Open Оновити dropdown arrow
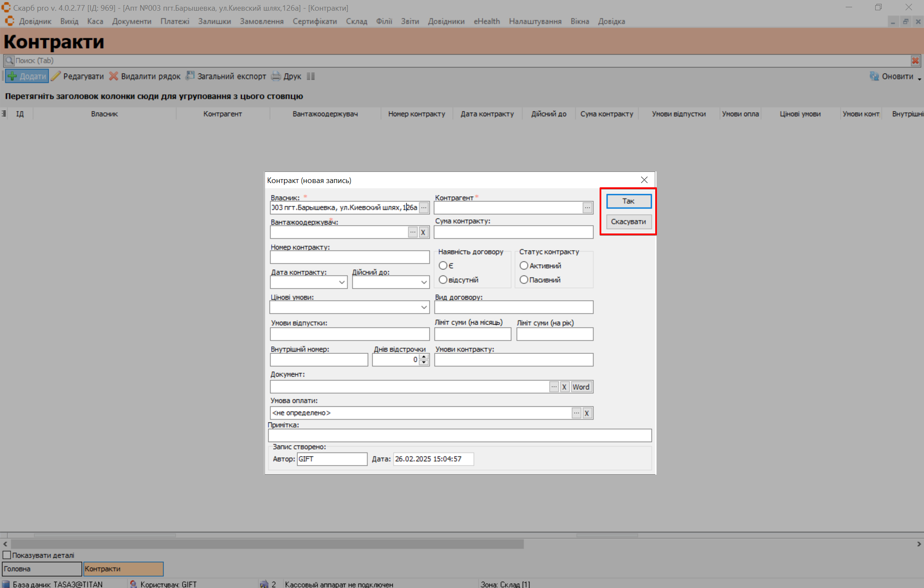This screenshot has height=588, width=924. pos(919,78)
